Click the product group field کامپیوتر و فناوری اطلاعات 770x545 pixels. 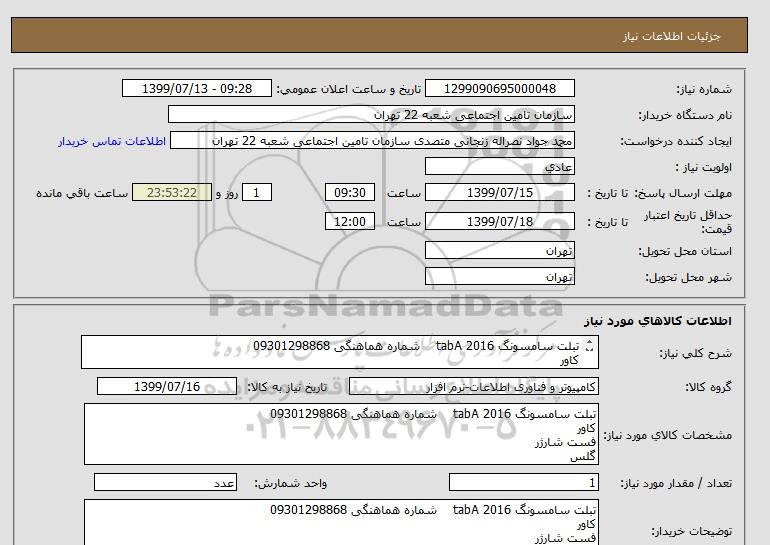tap(474, 387)
